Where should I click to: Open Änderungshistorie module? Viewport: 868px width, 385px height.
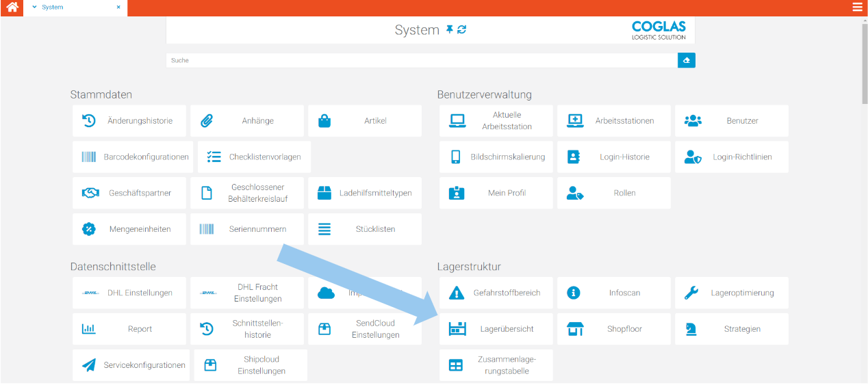[x=129, y=121]
